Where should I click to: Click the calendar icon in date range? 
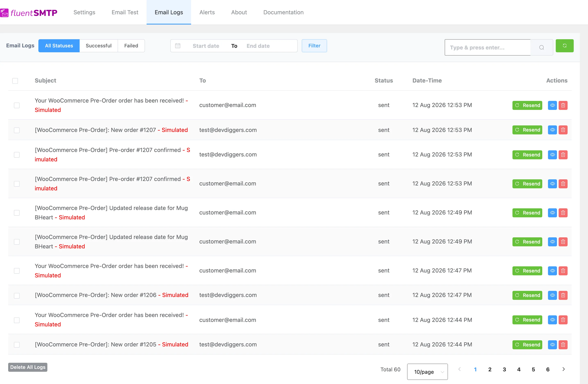coord(178,46)
